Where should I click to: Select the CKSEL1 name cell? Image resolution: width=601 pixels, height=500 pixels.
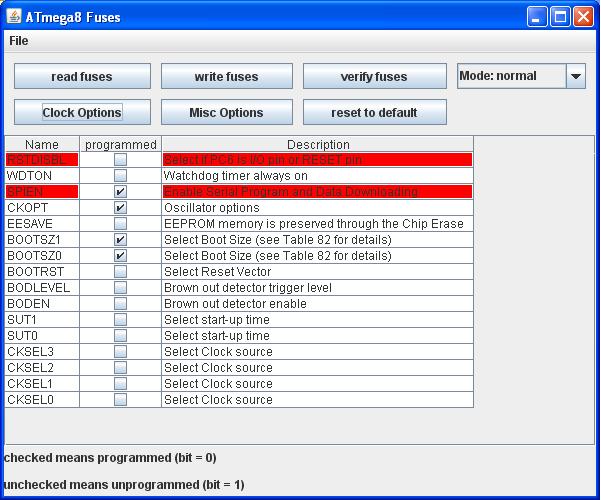coord(42,384)
